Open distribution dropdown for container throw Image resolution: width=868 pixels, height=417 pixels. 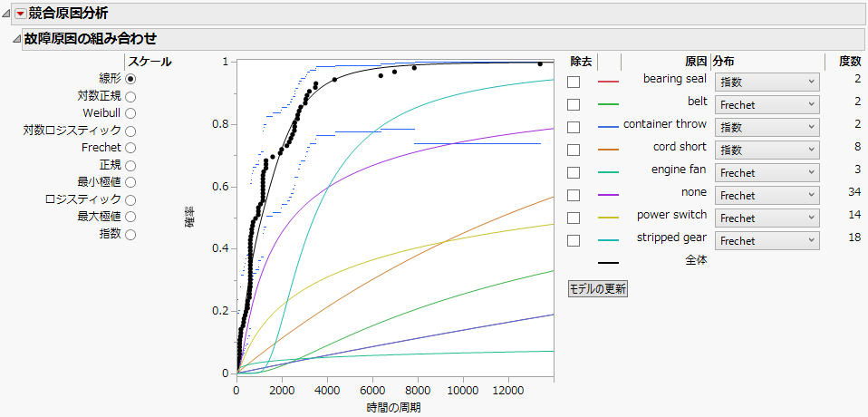pos(767,128)
